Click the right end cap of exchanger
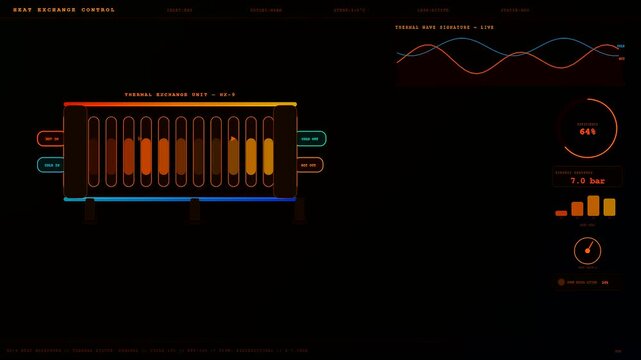Screen dimensions: 641x360 tap(285, 152)
